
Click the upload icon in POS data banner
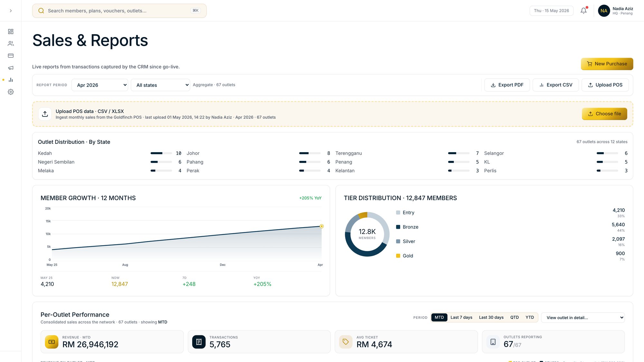pyautogui.click(x=45, y=114)
